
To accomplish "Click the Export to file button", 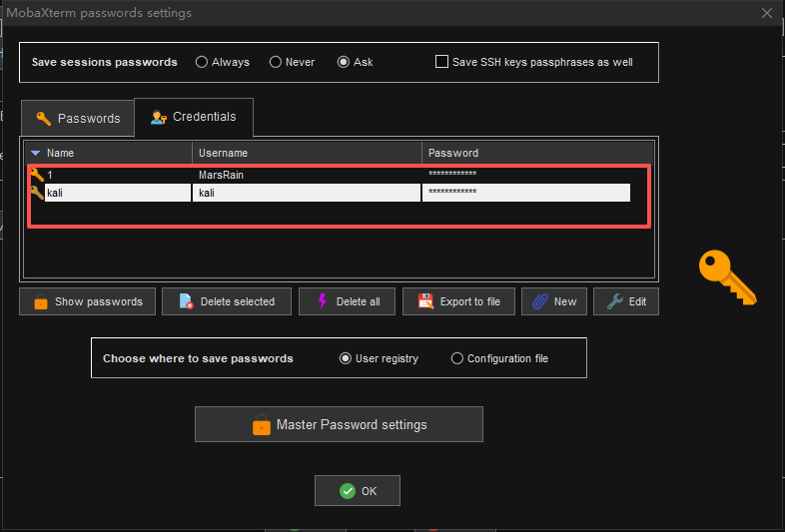I will pos(458,301).
